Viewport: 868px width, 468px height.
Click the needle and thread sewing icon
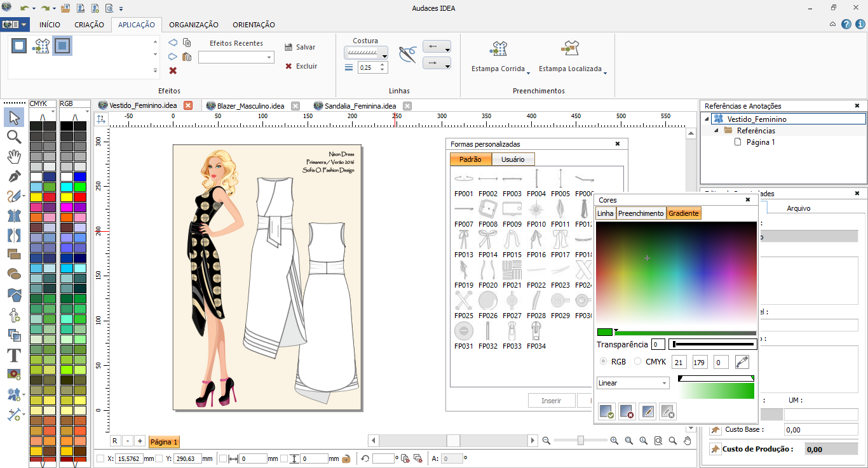point(407,54)
